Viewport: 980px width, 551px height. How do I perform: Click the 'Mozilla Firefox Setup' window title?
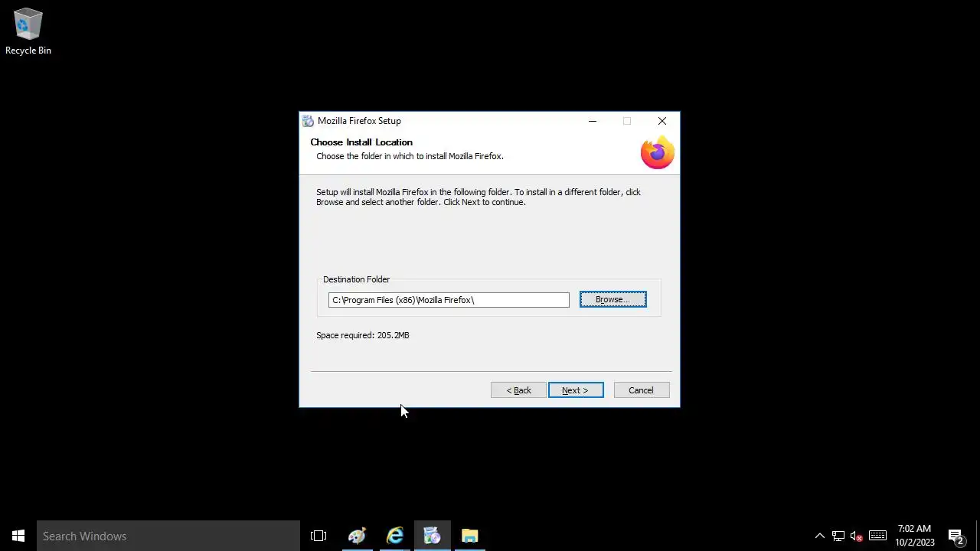click(x=359, y=121)
